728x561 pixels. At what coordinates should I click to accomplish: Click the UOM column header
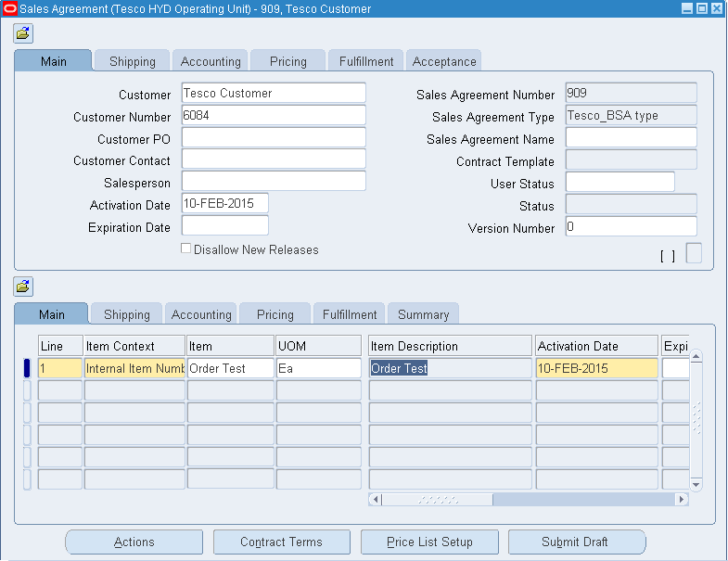tap(318, 346)
